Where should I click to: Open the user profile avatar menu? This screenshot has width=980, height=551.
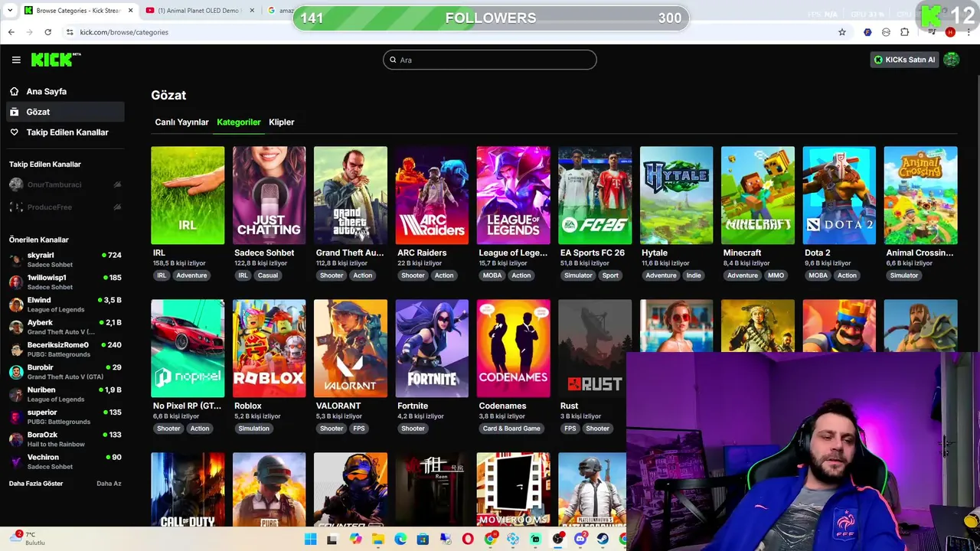coord(952,60)
